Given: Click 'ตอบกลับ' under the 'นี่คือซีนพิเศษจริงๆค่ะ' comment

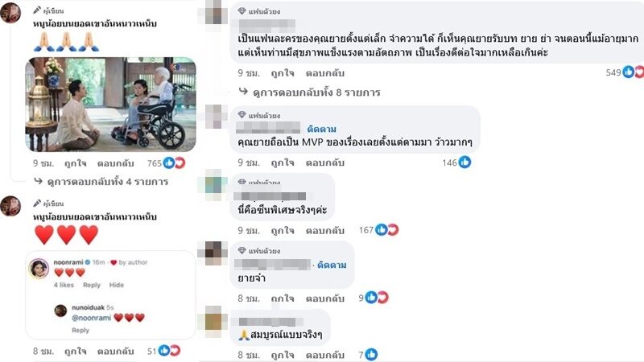Looking at the screenshot, I should coord(325,230).
